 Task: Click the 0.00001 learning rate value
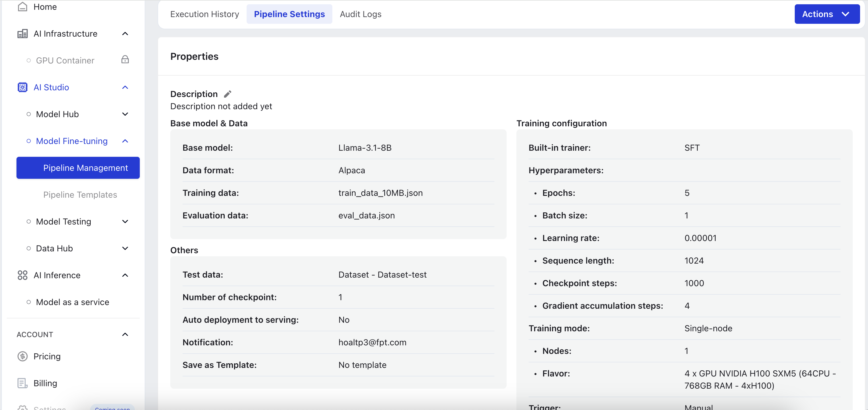point(700,238)
